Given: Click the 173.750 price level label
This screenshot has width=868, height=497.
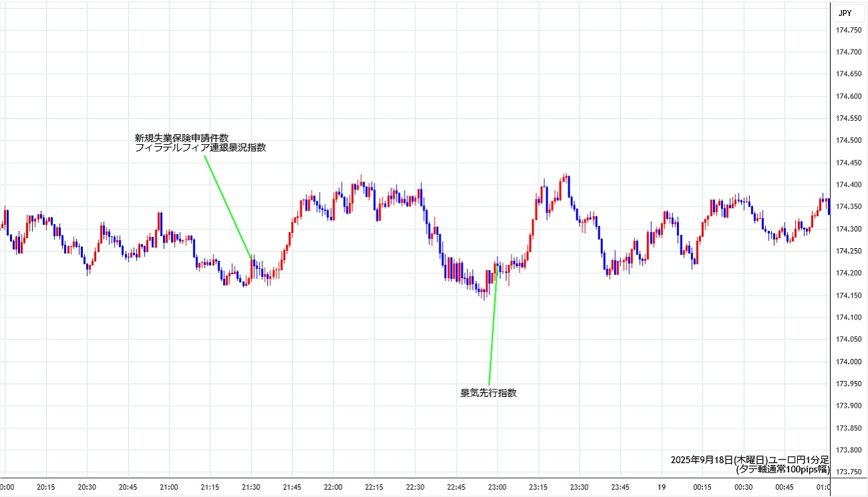Looking at the screenshot, I should pyautogui.click(x=849, y=472).
